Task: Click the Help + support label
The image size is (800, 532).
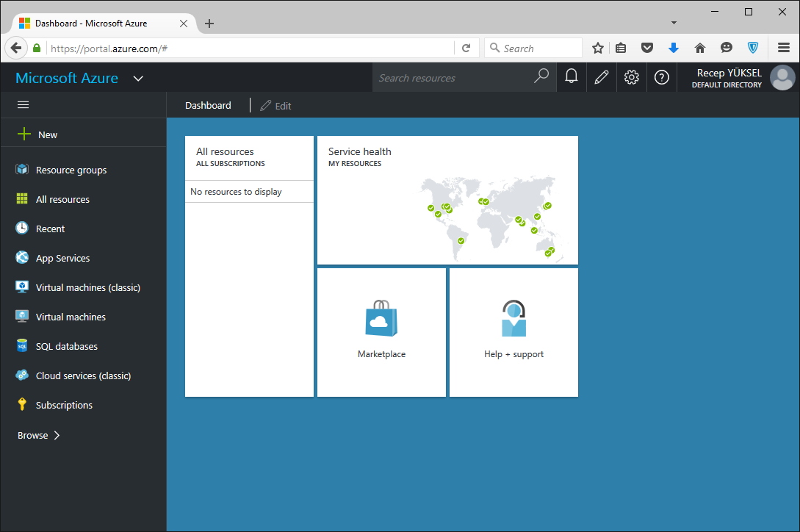Action: [x=513, y=354]
